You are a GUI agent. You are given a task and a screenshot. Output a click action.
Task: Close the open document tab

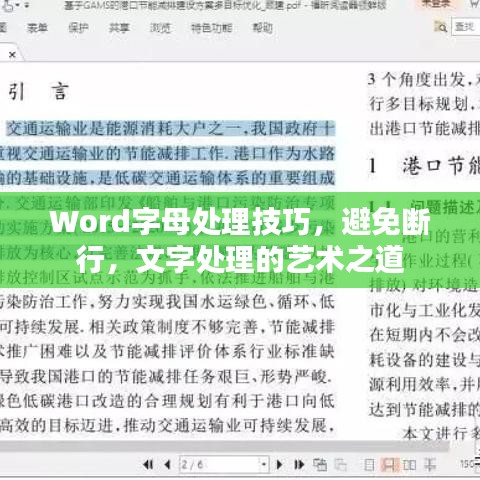click(x=12, y=55)
